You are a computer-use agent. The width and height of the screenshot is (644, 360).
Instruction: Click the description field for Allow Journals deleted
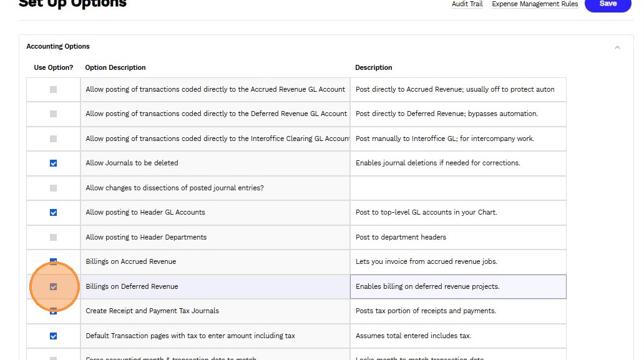(457, 163)
